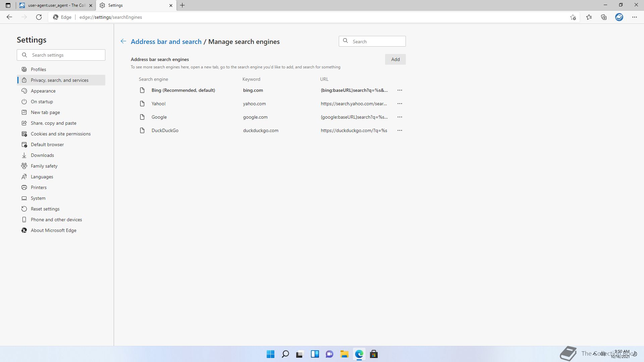Open About Microsoft Edge

(61, 230)
